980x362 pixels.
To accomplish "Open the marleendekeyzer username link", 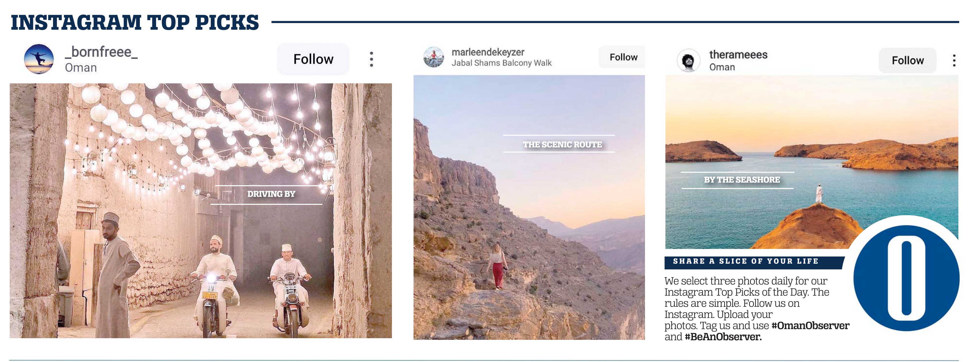I will coord(488,52).
